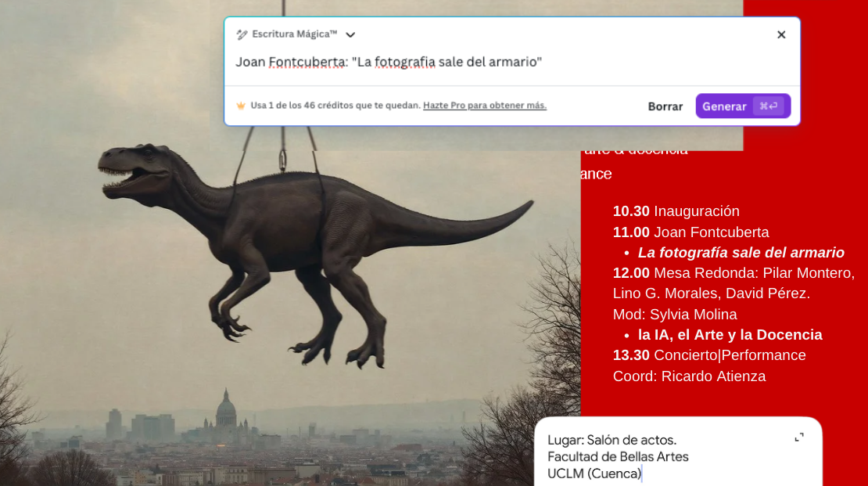Select the 'Coord: Ricardo Atienza' text
This screenshot has width=868, height=486.
pyautogui.click(x=689, y=376)
